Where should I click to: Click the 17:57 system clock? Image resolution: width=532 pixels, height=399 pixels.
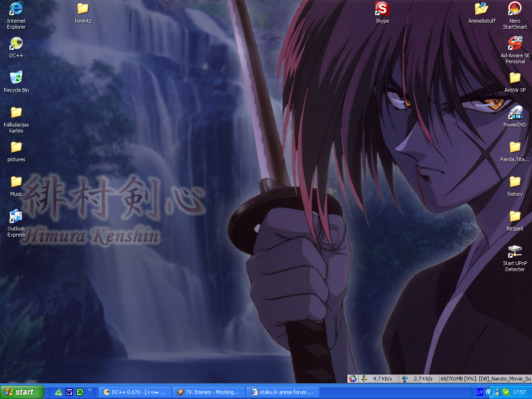519,392
